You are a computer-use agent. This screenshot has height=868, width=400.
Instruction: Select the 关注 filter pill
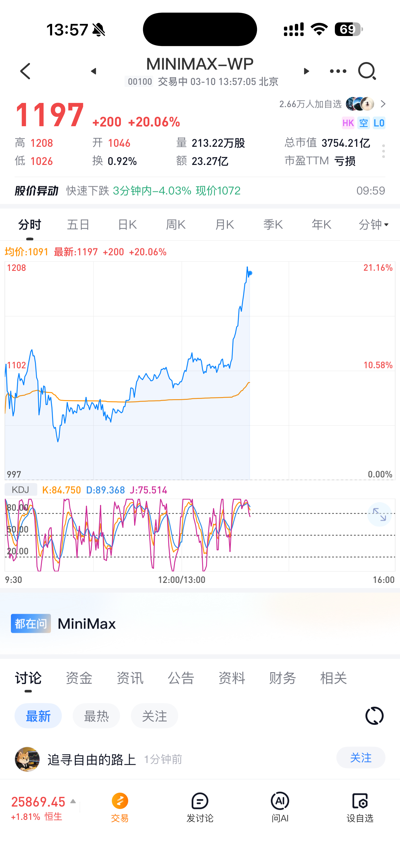(154, 716)
